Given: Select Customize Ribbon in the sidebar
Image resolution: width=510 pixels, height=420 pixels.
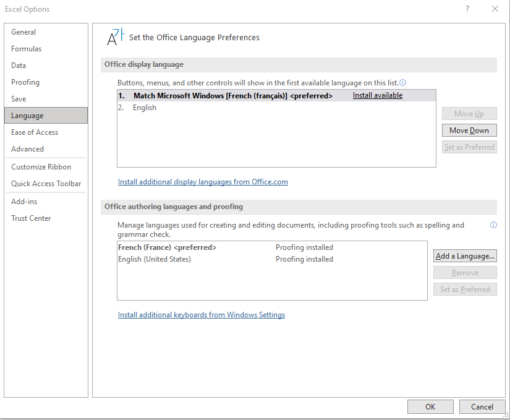Looking at the screenshot, I should pyautogui.click(x=41, y=167).
